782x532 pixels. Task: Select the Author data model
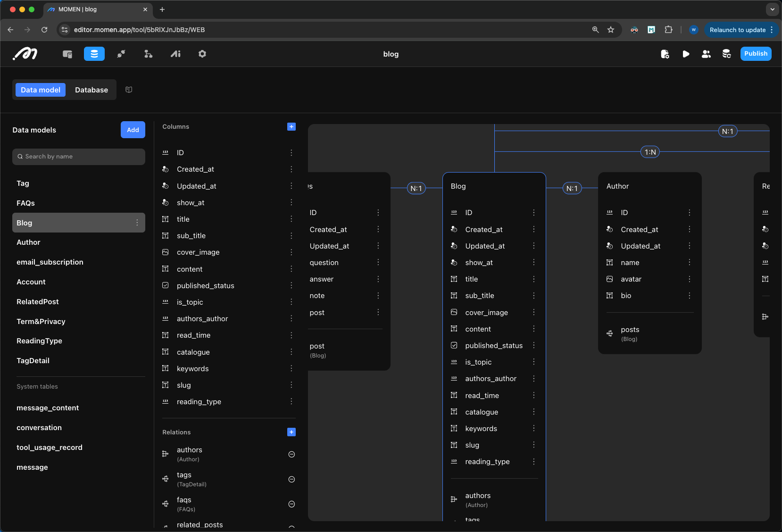(x=79, y=242)
